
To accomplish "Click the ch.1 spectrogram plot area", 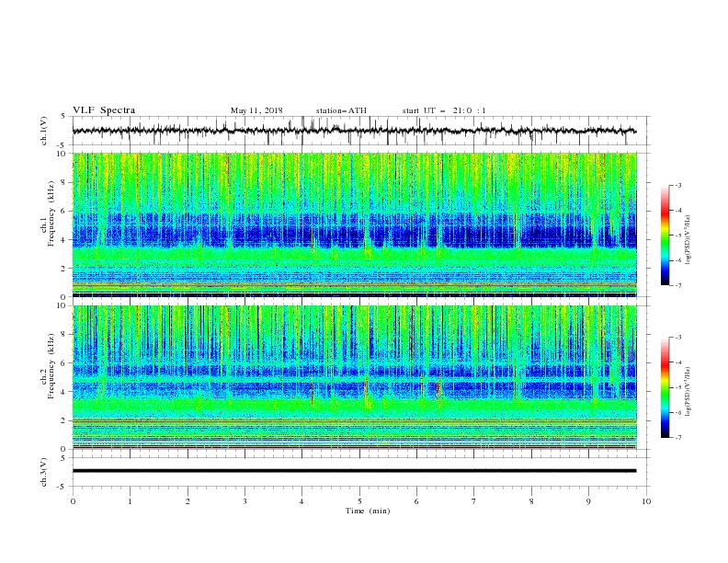I will [355, 224].
